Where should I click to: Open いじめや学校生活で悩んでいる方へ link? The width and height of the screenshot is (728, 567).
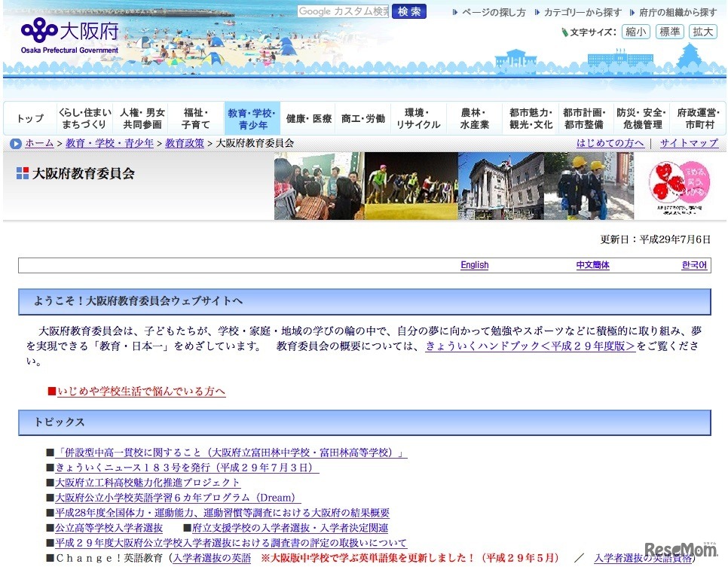[x=141, y=392]
